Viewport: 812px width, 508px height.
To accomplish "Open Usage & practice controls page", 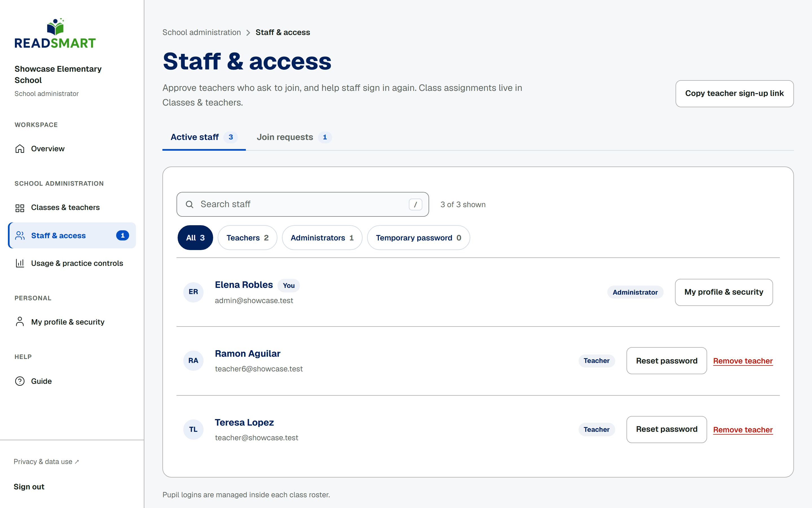I will [72, 263].
